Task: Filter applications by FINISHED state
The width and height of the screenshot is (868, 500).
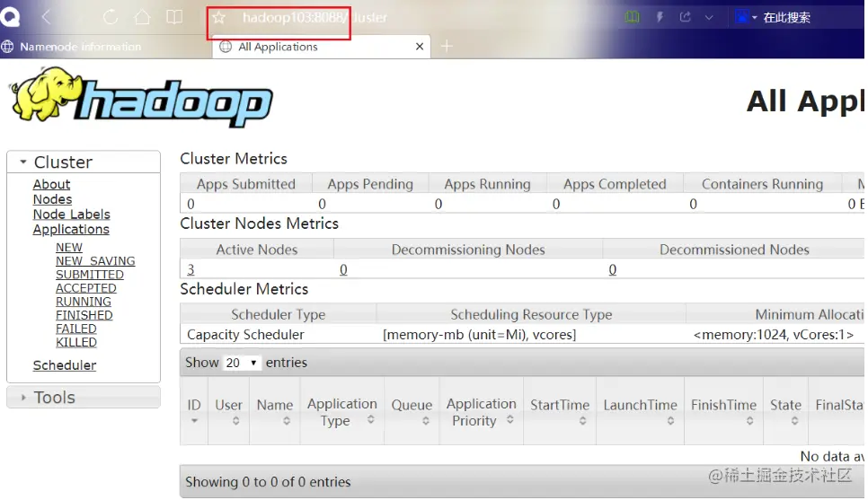Action: [x=84, y=315]
